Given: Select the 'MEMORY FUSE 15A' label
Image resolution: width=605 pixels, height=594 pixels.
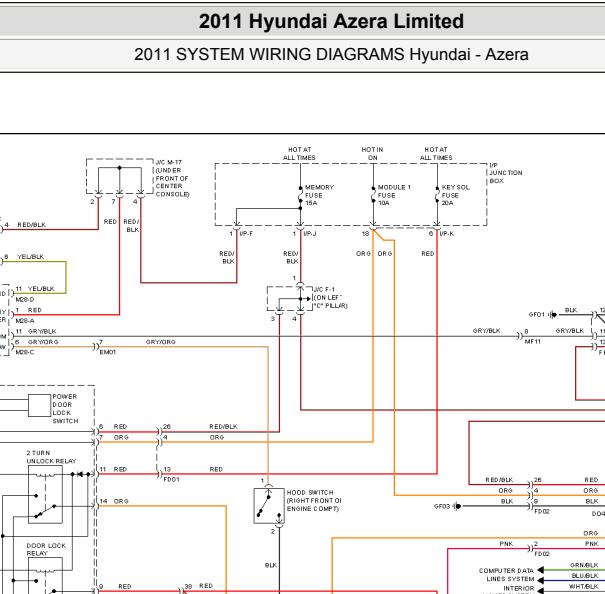Looking at the screenshot, I should click(x=319, y=195).
